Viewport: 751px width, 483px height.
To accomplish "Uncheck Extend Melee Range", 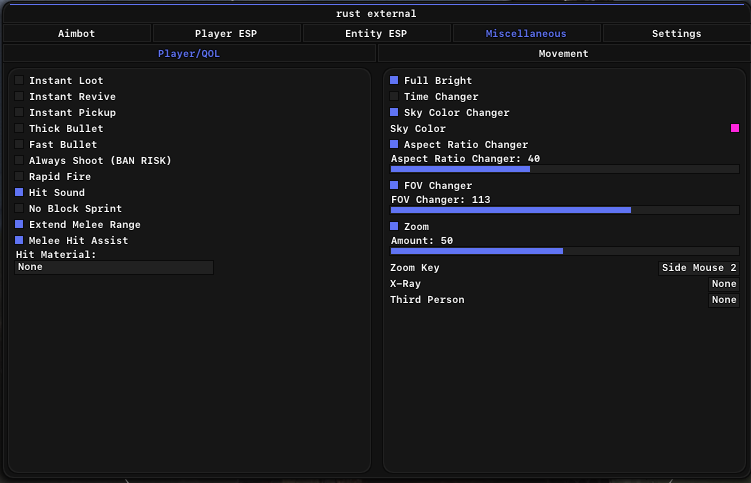I will pos(19,224).
